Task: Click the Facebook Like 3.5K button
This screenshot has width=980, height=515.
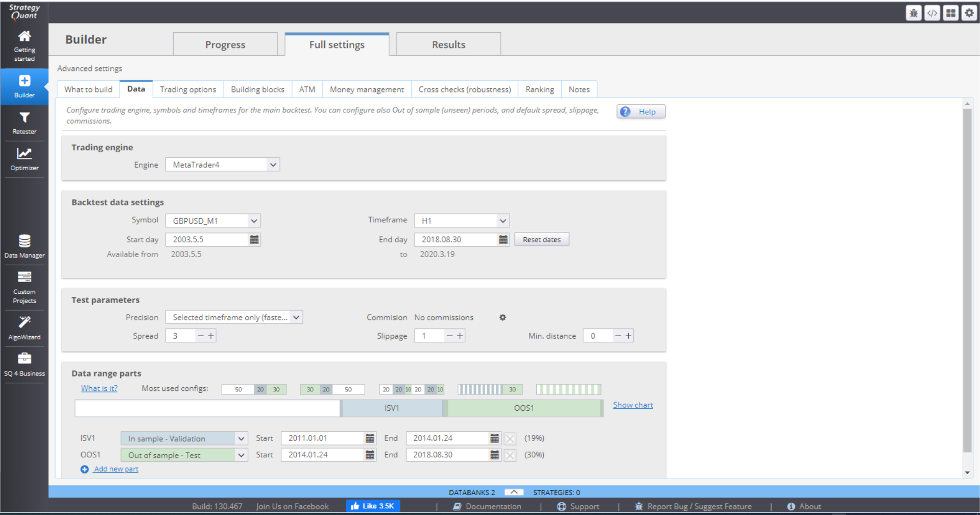Action: (373, 506)
